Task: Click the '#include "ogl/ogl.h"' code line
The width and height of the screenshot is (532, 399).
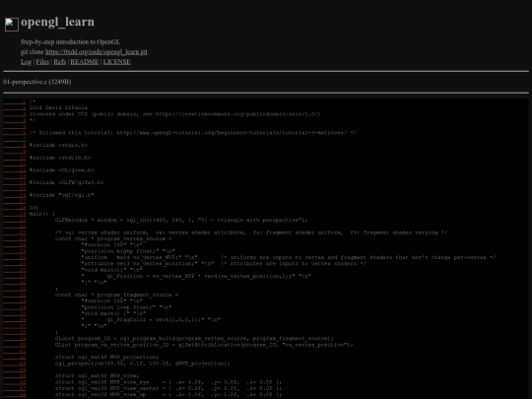Action: coord(61,195)
